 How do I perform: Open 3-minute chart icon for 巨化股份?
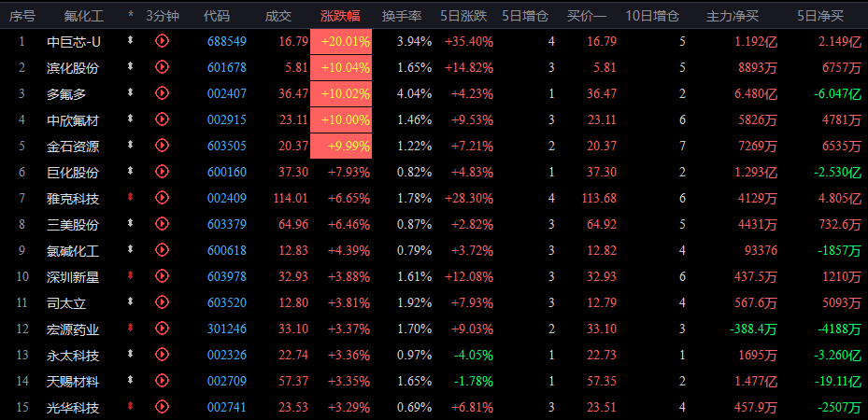pyautogui.click(x=162, y=172)
